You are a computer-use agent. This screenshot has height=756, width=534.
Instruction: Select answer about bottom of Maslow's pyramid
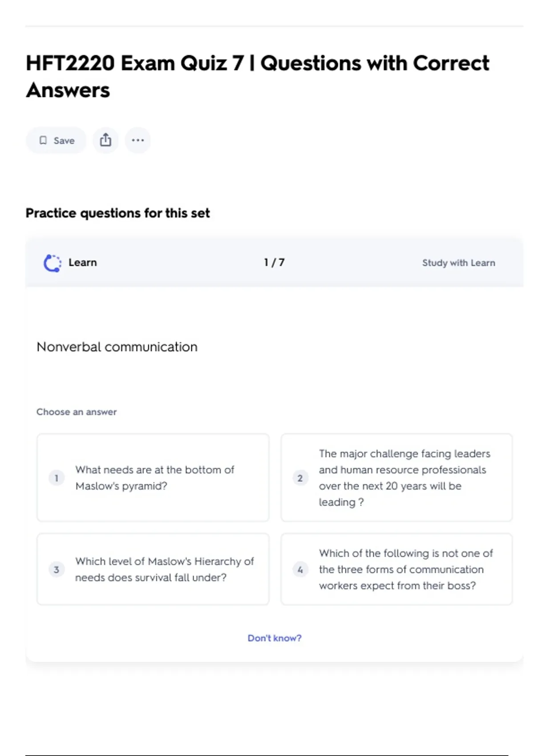pos(154,478)
